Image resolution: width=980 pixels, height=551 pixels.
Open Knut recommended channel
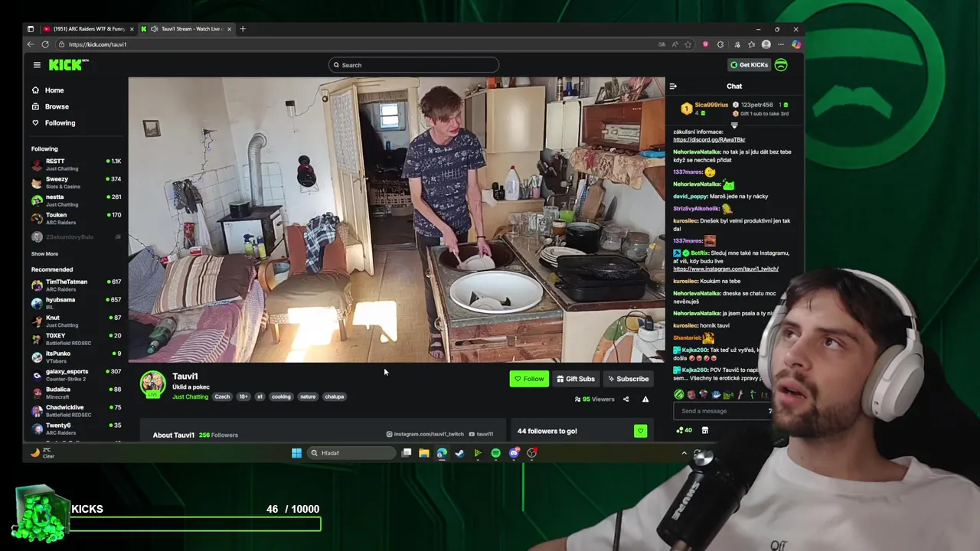(76, 321)
